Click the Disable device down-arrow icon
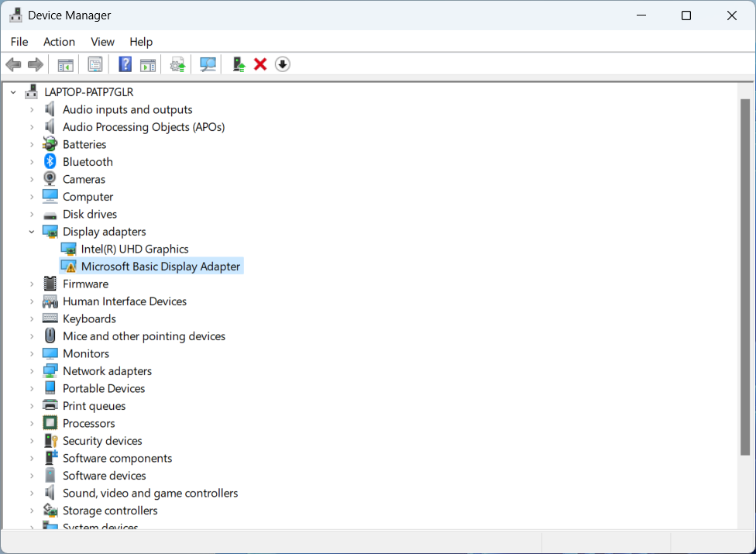Screen dimensions: 756x554 pyautogui.click(x=283, y=64)
